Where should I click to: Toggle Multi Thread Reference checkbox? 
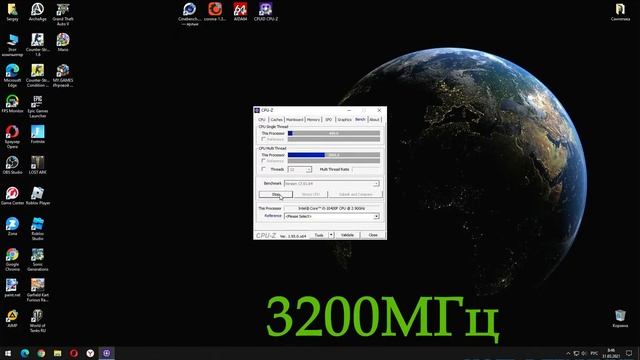[263, 161]
